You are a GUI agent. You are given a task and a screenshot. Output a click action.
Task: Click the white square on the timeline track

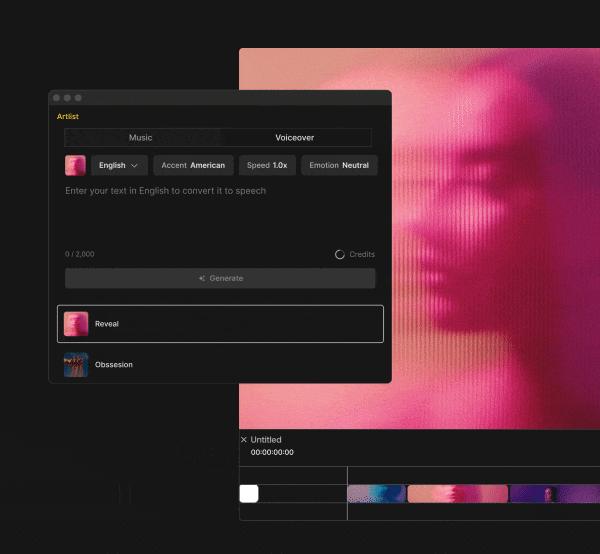tap(249, 493)
